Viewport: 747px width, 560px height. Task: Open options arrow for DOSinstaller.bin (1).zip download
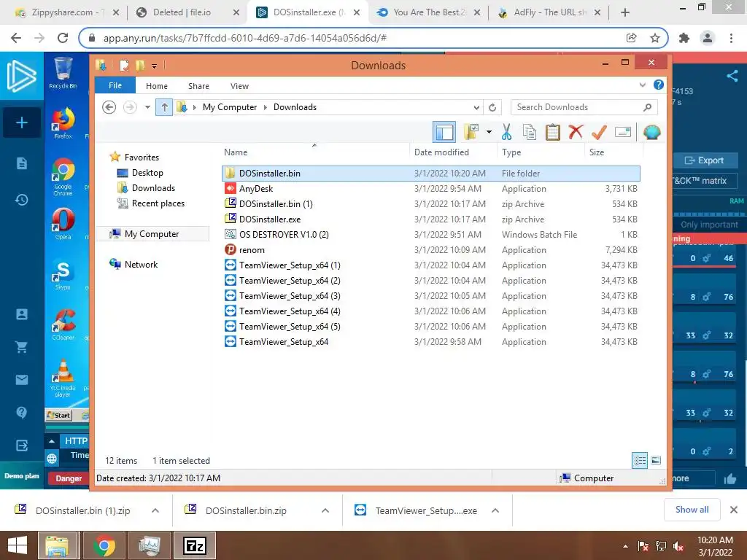coord(155,510)
